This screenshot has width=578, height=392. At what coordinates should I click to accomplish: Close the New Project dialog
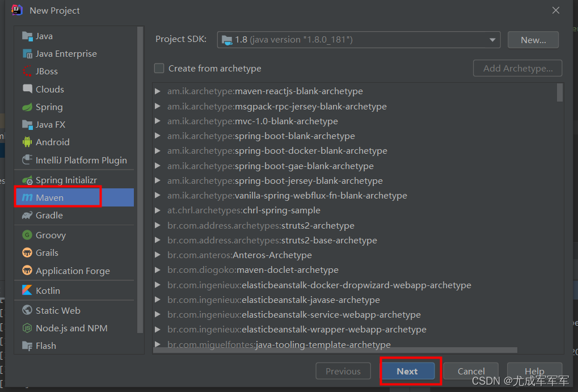coord(555,10)
